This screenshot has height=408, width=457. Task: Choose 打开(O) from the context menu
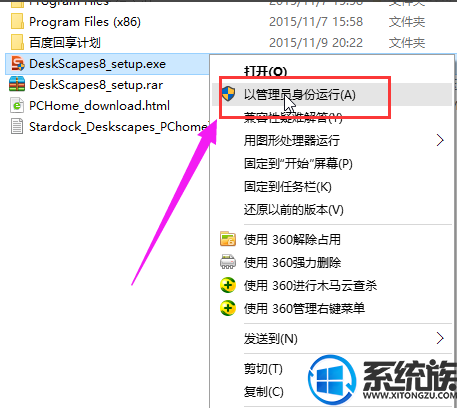point(265,71)
